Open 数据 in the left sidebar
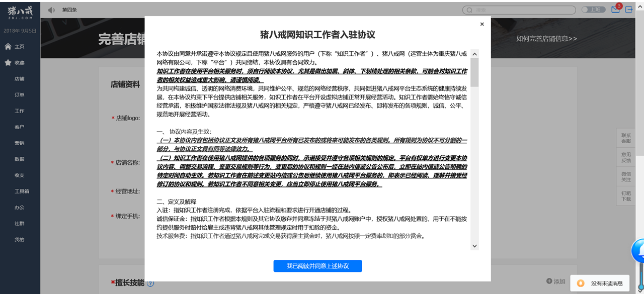The height and width of the screenshot is (294, 644). (20, 159)
